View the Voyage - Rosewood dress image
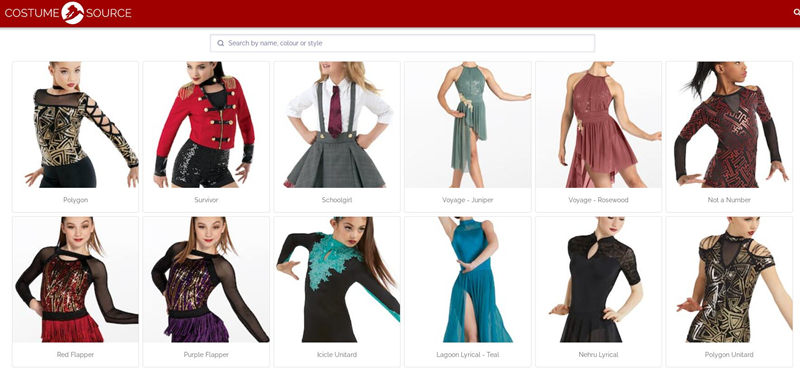 pos(598,125)
